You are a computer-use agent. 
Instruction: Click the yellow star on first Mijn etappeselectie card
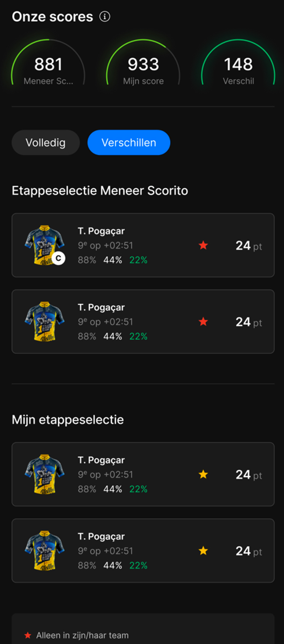(x=203, y=474)
